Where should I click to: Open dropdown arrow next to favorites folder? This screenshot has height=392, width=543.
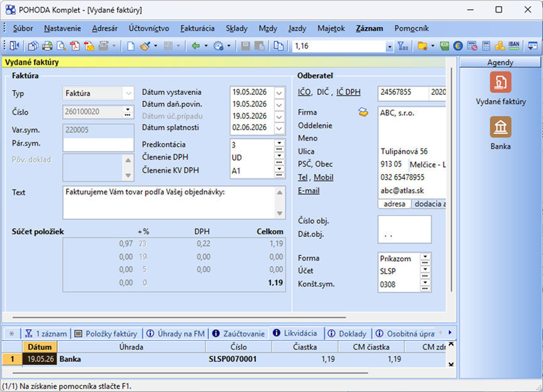[432, 46]
